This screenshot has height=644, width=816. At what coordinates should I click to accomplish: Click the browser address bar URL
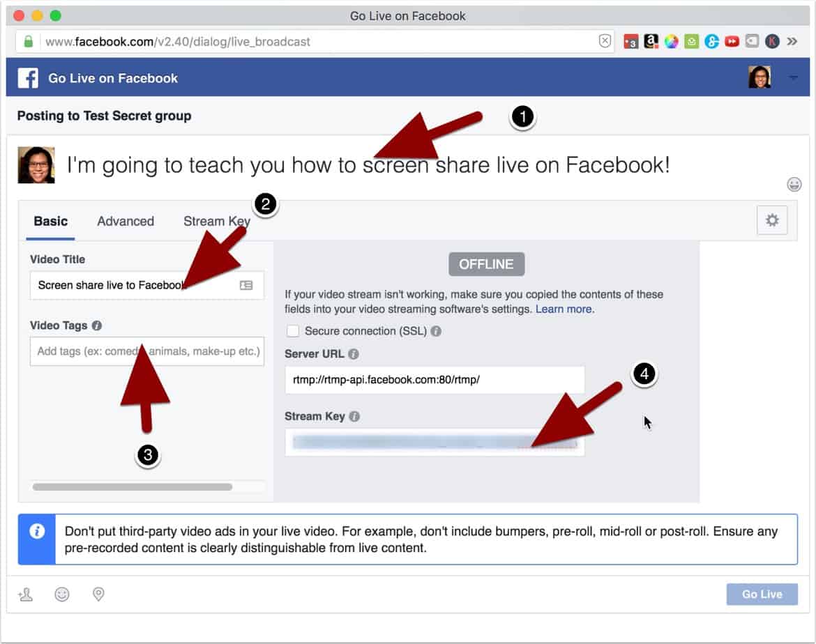click(177, 42)
